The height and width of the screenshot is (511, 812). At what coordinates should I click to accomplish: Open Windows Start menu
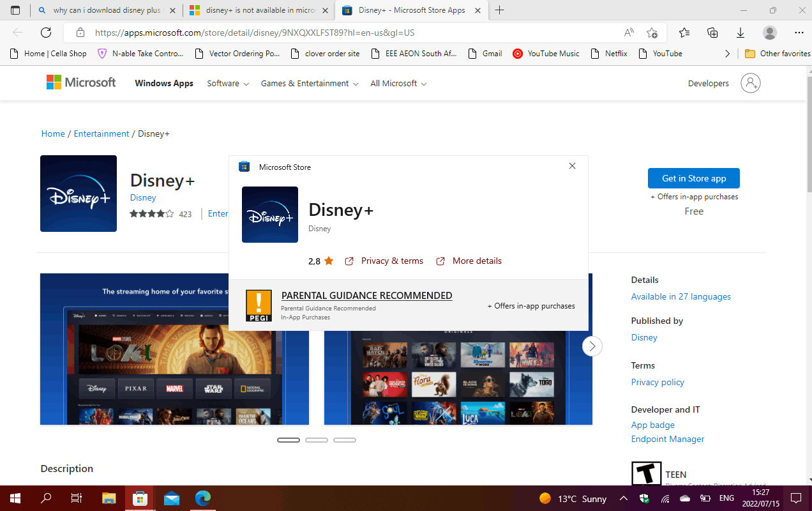15,498
